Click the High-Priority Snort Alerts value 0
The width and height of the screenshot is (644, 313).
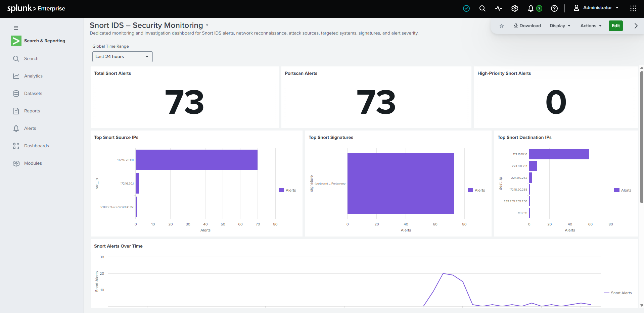coord(556,102)
